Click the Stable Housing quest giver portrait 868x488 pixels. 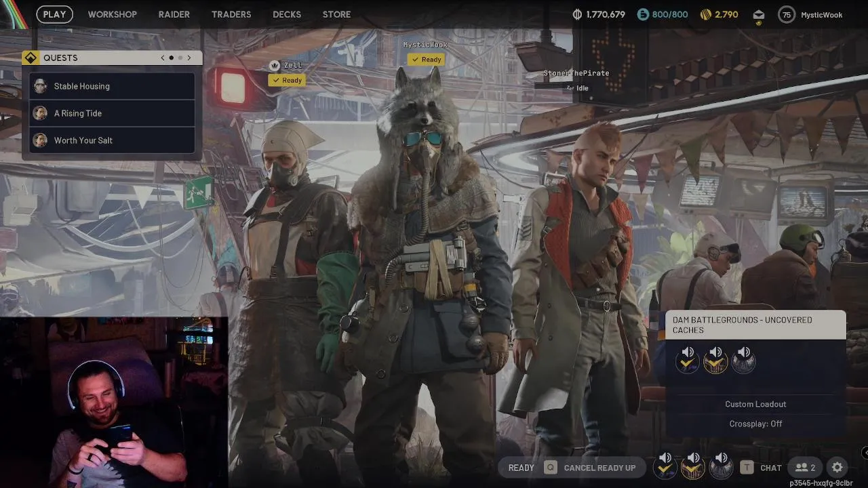click(x=41, y=86)
